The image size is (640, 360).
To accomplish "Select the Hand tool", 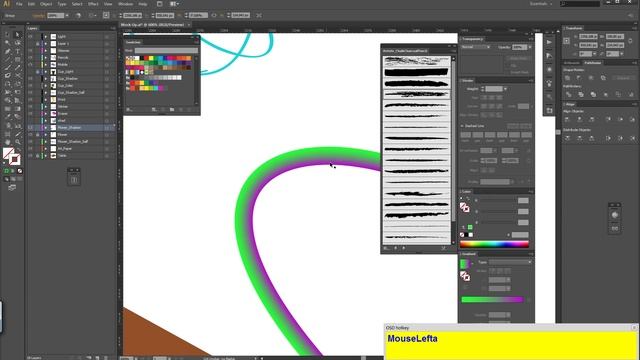I will 7,142.
